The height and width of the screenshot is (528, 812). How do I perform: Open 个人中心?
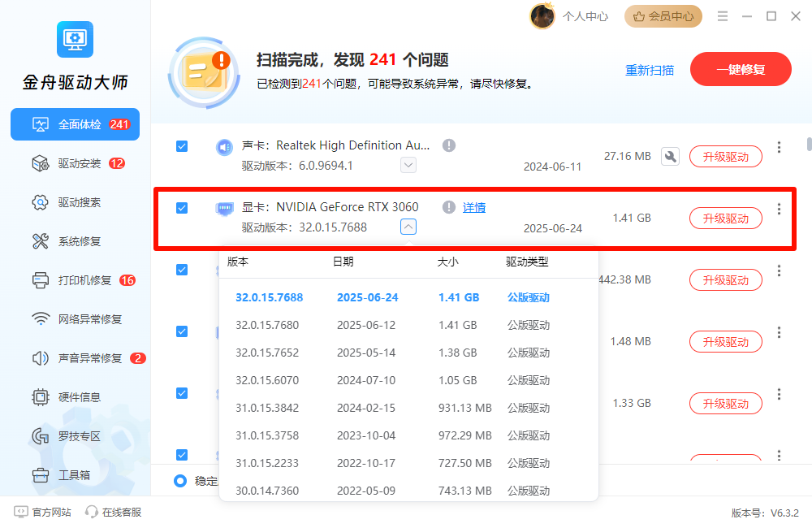pyautogui.click(x=585, y=16)
